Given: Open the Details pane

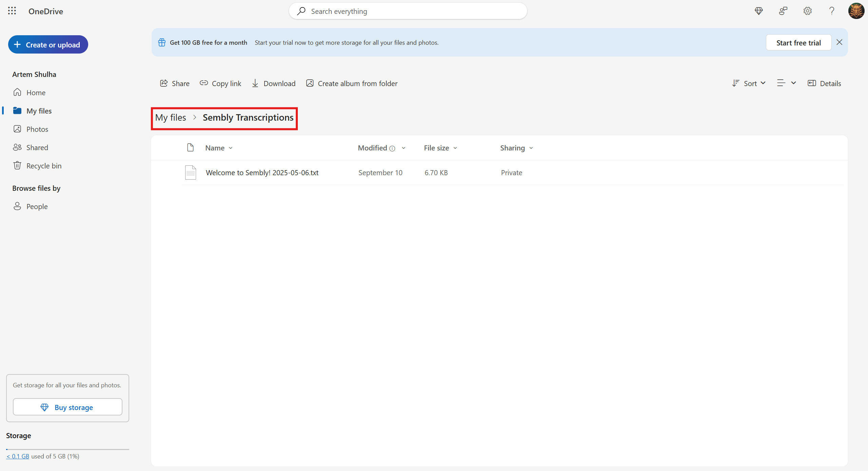Looking at the screenshot, I should (x=825, y=83).
